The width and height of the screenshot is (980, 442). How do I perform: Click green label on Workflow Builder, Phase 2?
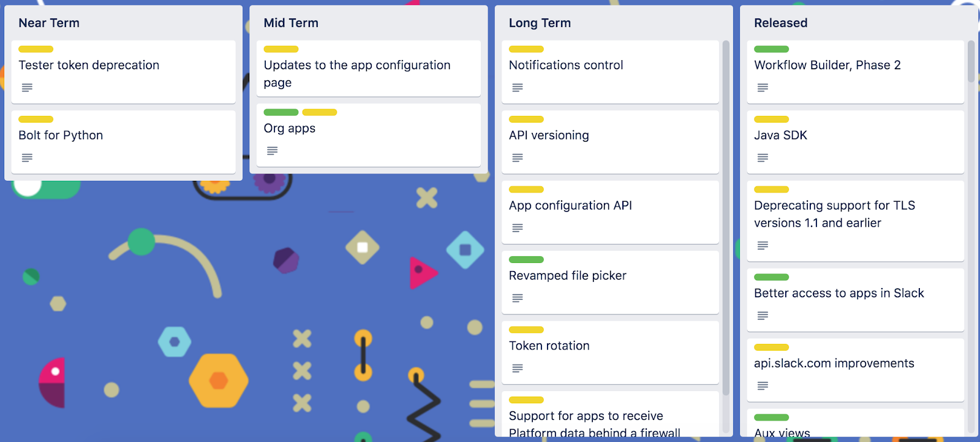772,49
